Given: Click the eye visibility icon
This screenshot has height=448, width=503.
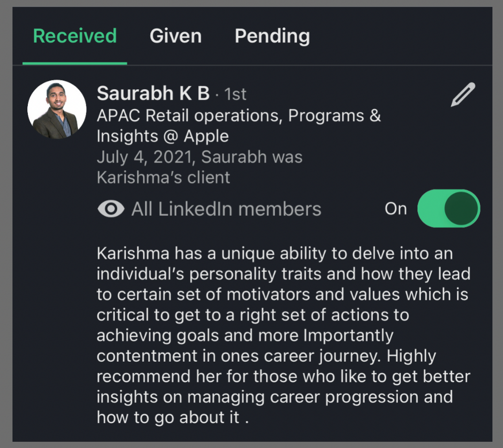Looking at the screenshot, I should [x=111, y=209].
